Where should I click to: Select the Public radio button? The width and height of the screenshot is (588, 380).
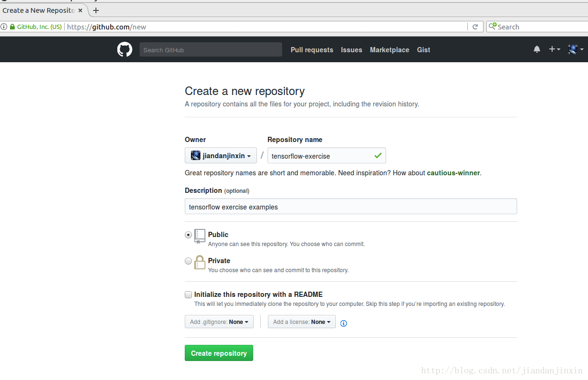click(189, 235)
